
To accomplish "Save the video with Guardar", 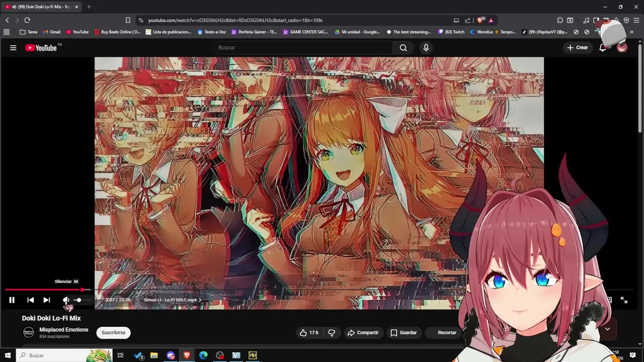I will click(404, 332).
